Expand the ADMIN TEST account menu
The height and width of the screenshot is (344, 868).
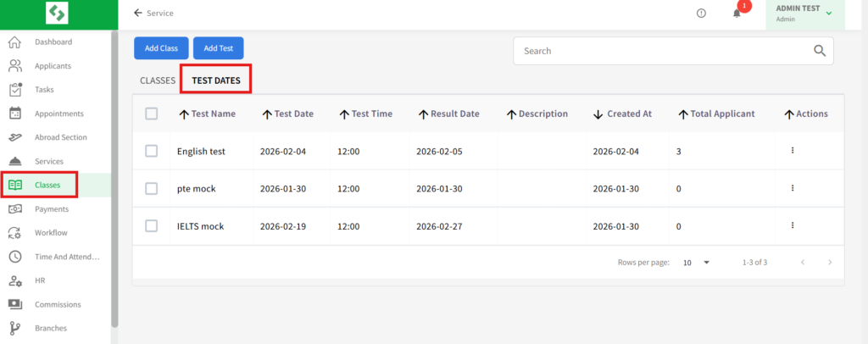click(828, 14)
